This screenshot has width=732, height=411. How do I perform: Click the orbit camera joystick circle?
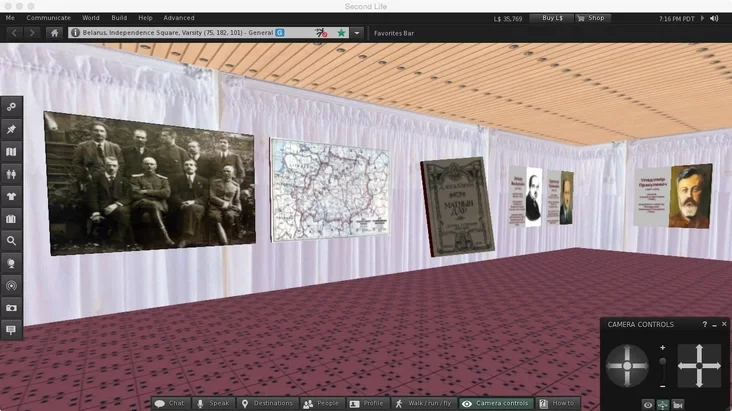coord(627,366)
